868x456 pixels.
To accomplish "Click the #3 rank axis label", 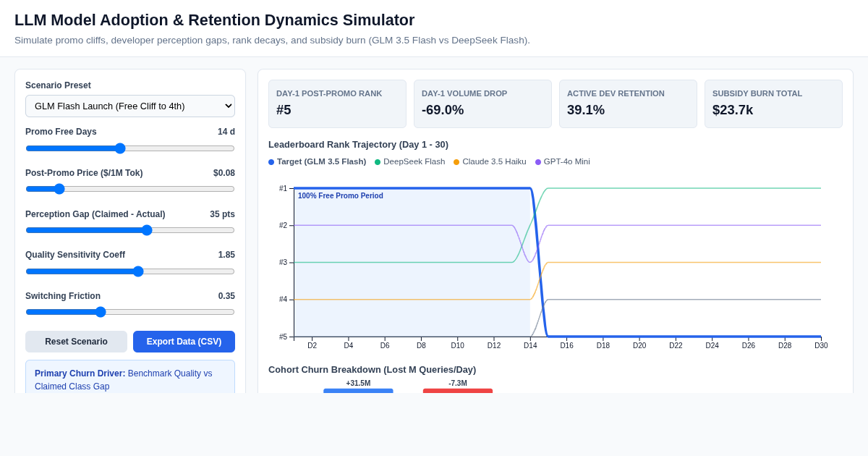I will pyautogui.click(x=283, y=263).
